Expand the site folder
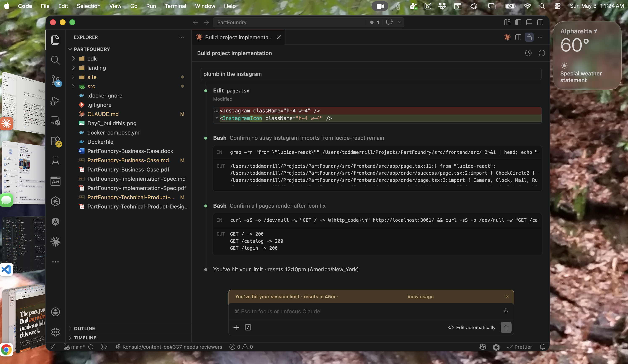The height and width of the screenshot is (364, 628). (73, 77)
